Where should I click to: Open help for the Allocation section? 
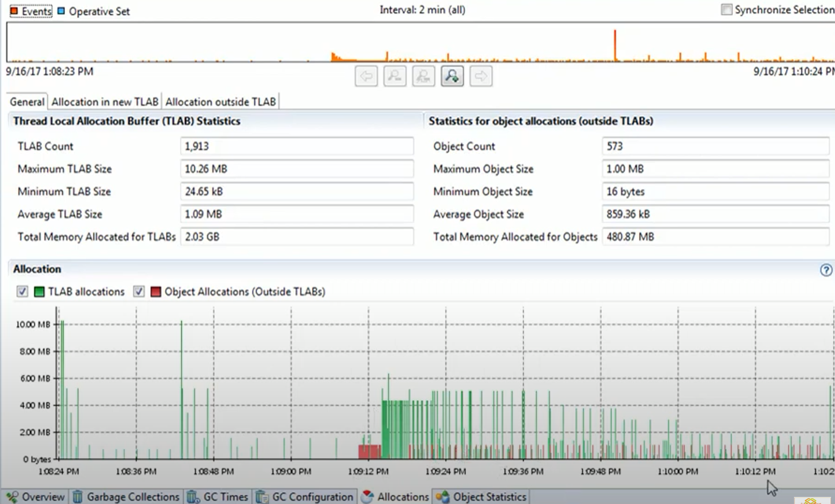click(x=826, y=270)
